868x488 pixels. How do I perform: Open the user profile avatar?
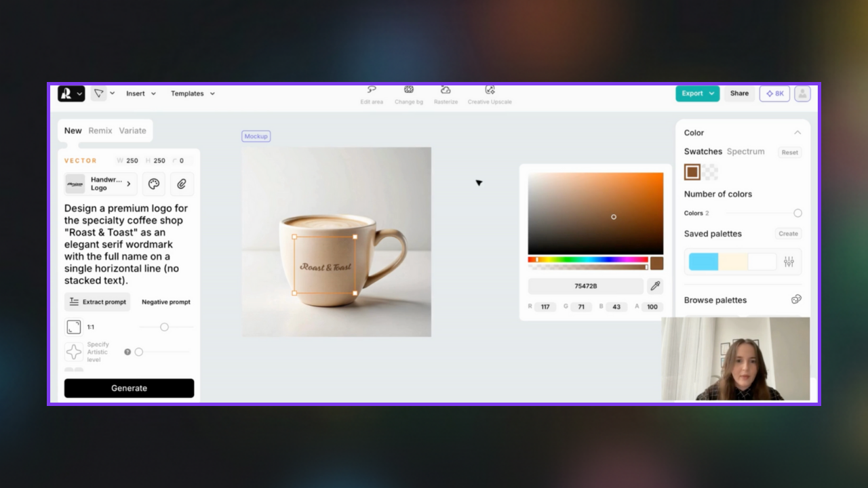click(x=802, y=94)
